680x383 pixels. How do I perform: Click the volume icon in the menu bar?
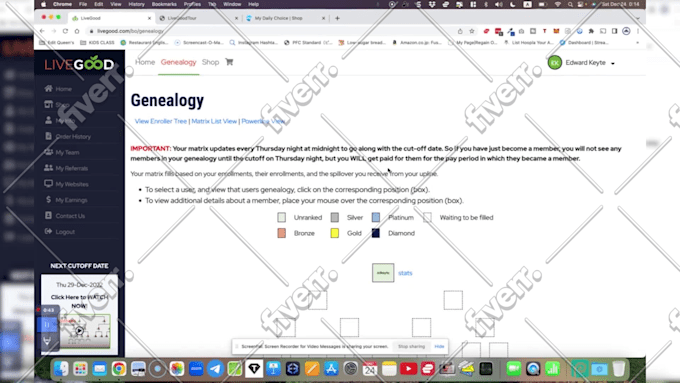tap(499, 4)
